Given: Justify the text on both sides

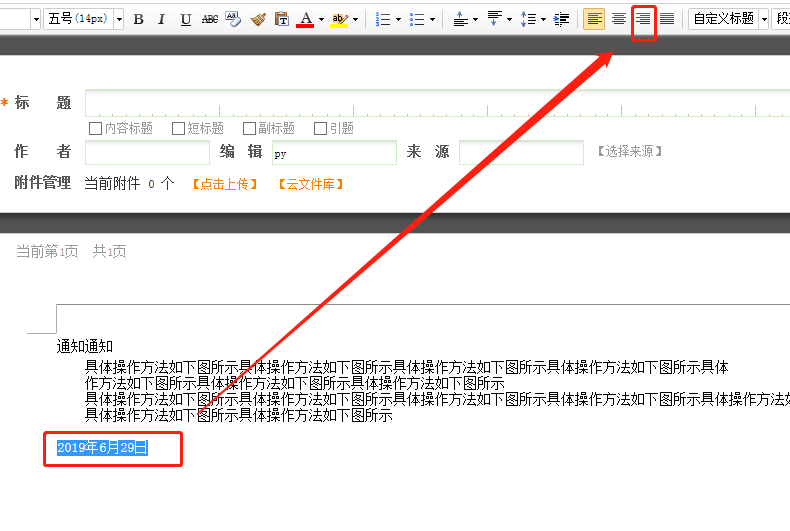Looking at the screenshot, I should (x=667, y=19).
